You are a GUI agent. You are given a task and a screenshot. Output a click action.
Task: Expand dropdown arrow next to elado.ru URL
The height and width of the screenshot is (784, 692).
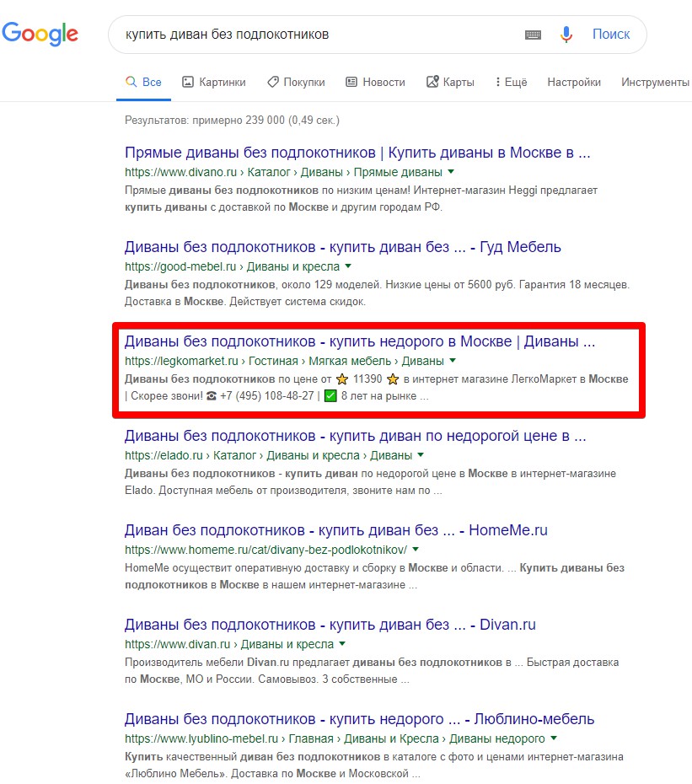coord(421,455)
